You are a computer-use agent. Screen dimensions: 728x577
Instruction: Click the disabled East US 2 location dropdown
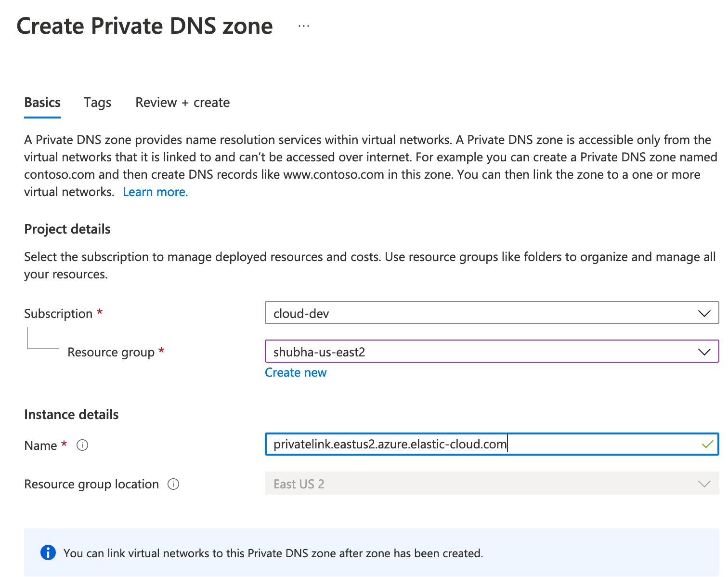pos(492,483)
